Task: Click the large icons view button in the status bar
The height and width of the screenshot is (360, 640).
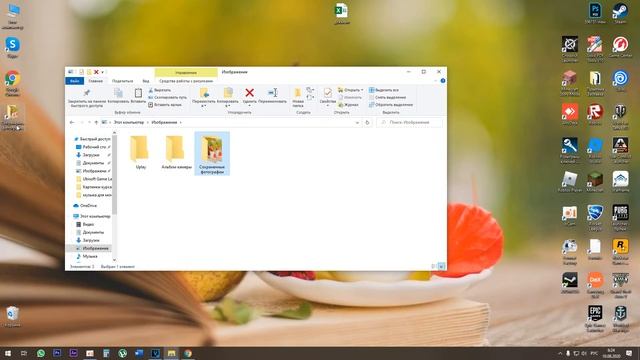Action: (441, 267)
